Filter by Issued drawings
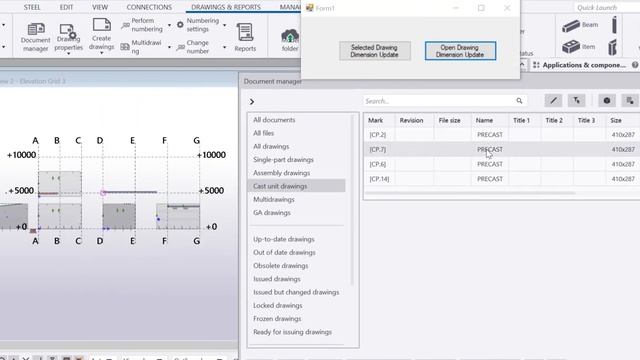This screenshot has width=640, height=360. [x=277, y=279]
